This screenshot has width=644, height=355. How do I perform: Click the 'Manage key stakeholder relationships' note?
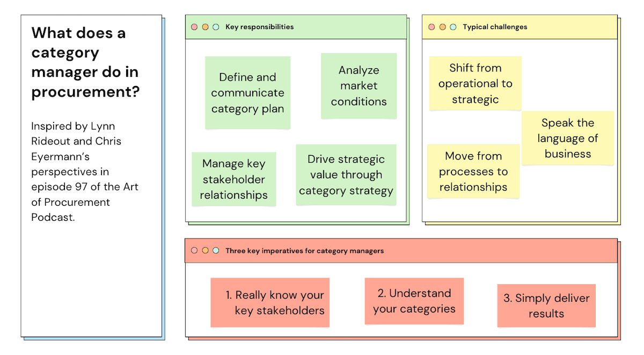pos(233,179)
